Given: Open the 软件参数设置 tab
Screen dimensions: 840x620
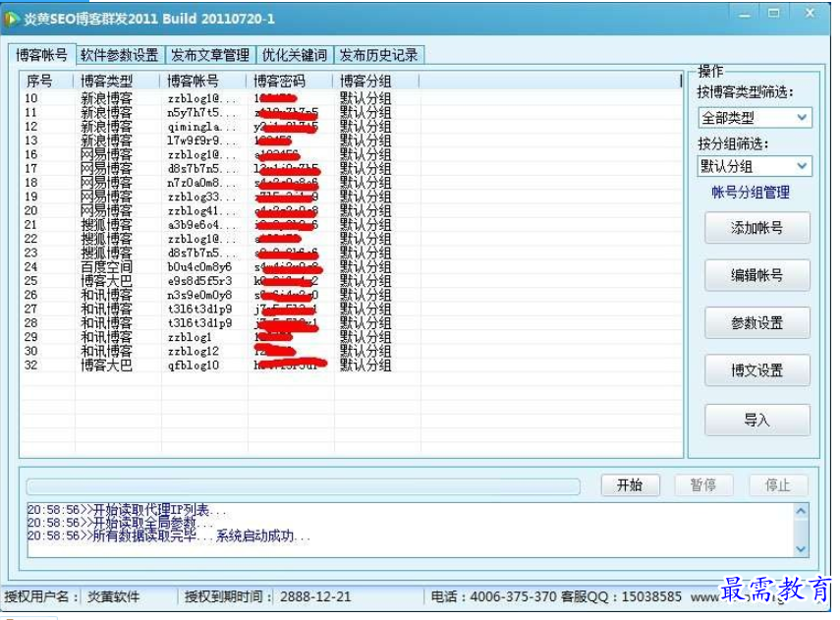Looking at the screenshot, I should pyautogui.click(x=120, y=55).
